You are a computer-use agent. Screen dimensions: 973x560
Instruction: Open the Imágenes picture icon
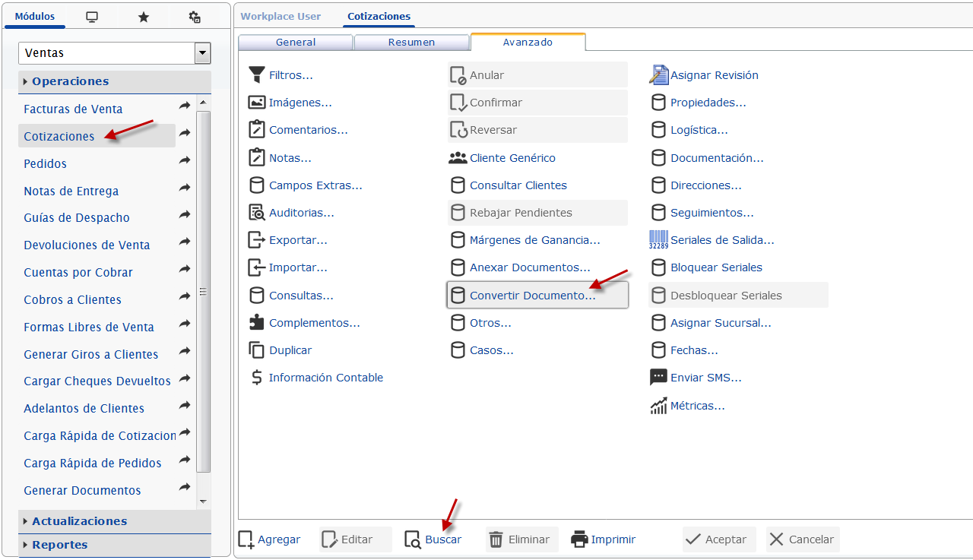point(256,103)
